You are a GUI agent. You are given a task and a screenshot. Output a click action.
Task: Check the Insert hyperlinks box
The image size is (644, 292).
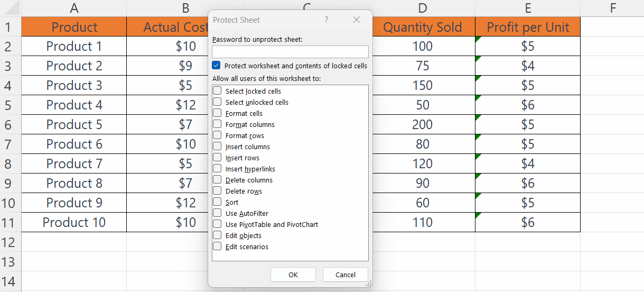pyautogui.click(x=217, y=169)
